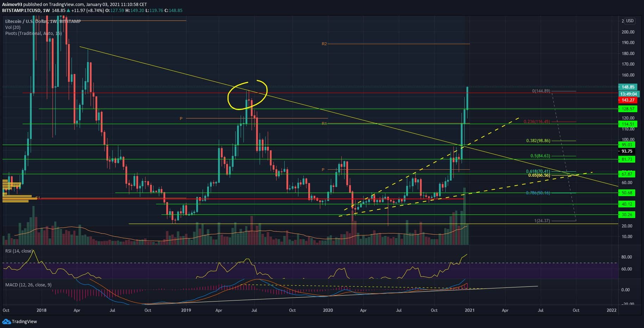Click the Litecoin / U.S. Dollar chart legend

point(43,22)
